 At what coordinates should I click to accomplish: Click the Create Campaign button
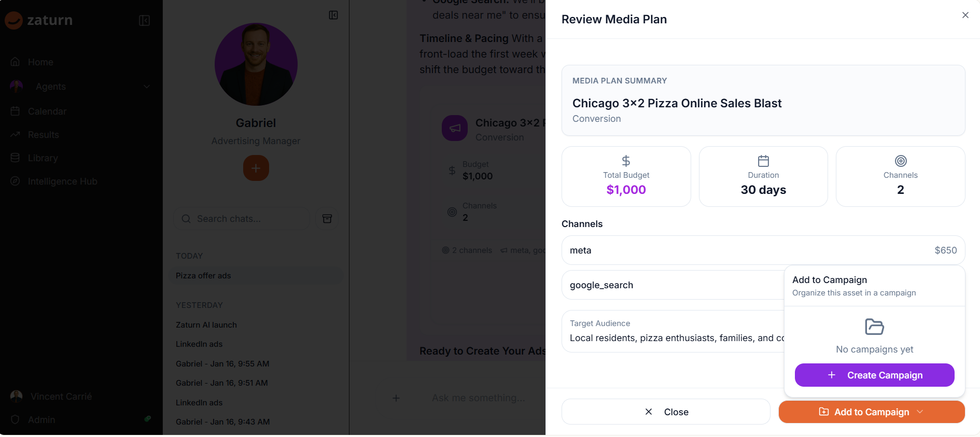[x=874, y=375]
